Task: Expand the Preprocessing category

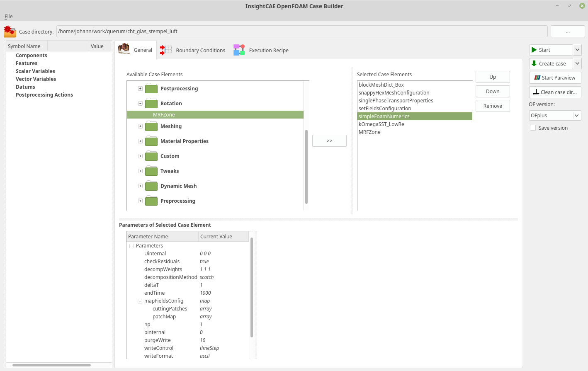Action: point(140,201)
